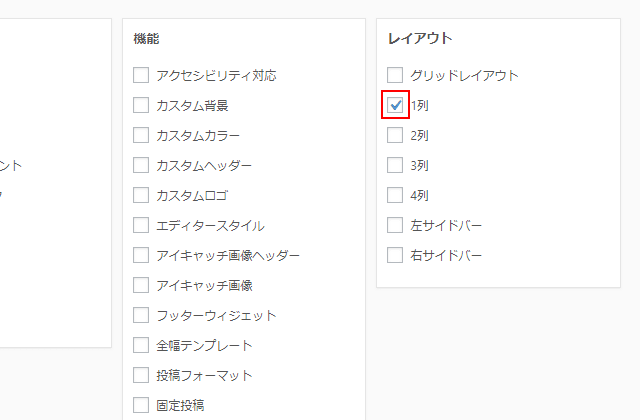Screen dimensions: 640x420
Task: Click the 右サイドバー label text
Action: (446, 255)
